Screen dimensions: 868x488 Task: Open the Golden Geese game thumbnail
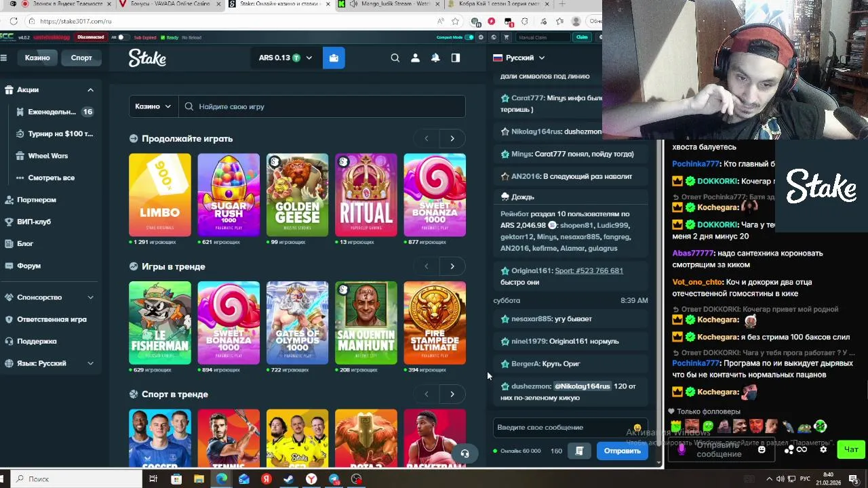[x=297, y=195]
